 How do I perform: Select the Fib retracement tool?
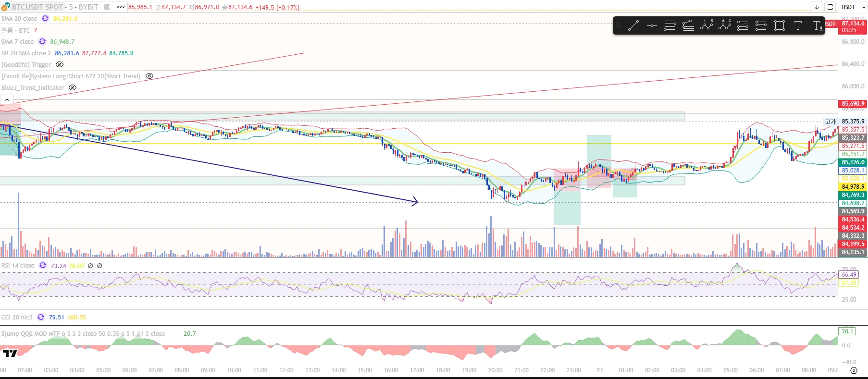[670, 25]
